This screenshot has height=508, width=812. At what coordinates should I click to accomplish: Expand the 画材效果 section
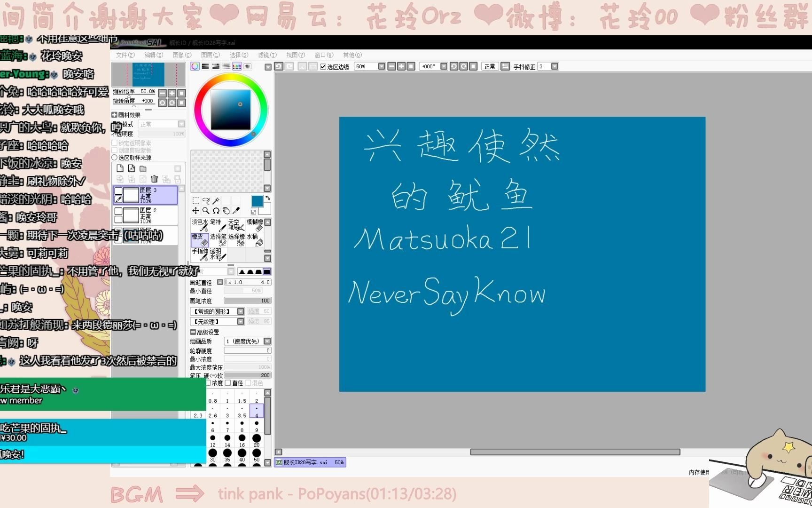click(114, 115)
